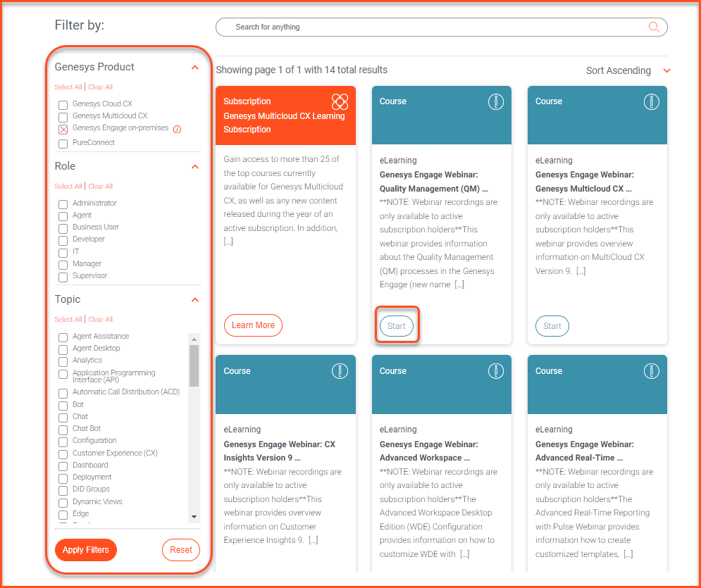The image size is (701, 588).
Task: Check the Agent role checkbox
Action: 63,216
